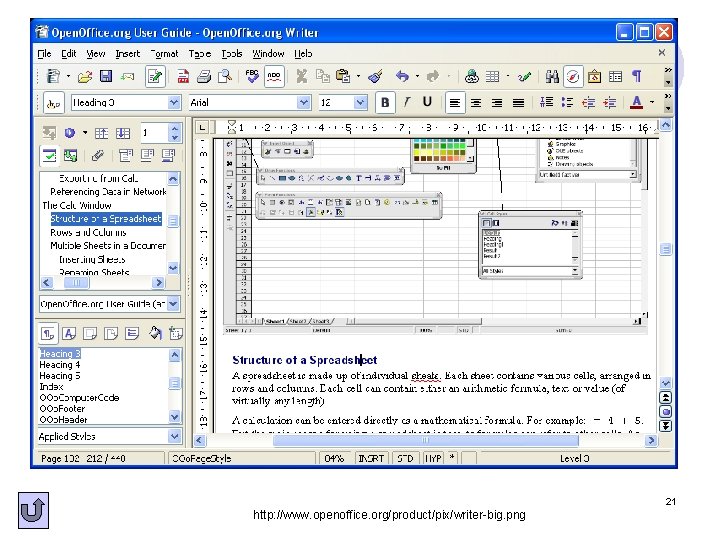
Task: Open Paragraph Style dropdown Heading 3
Action: point(173,102)
